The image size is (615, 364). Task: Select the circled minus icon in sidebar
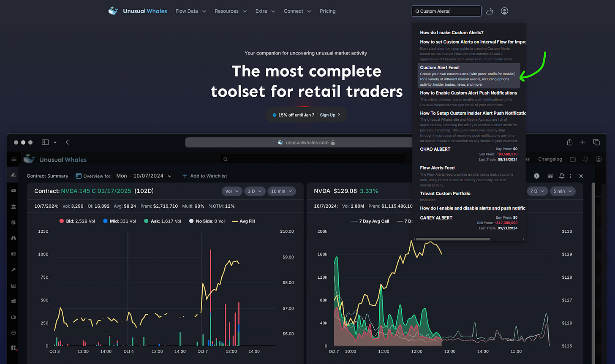click(14, 332)
